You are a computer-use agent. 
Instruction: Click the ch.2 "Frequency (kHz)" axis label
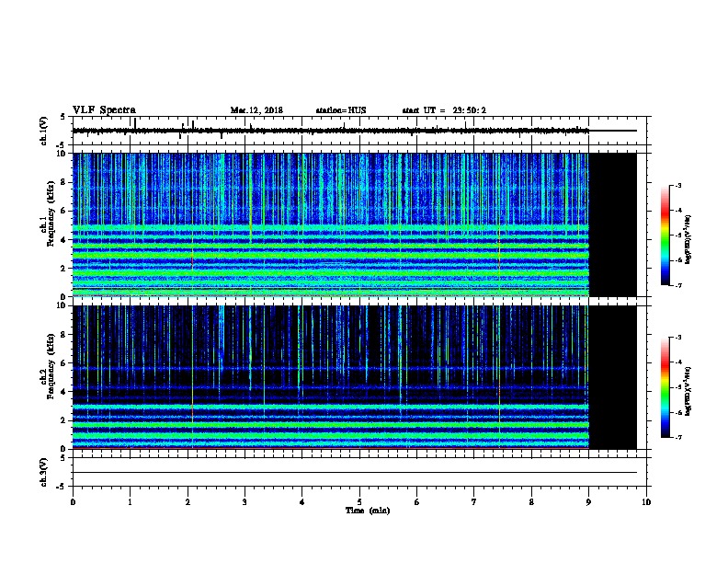click(x=51, y=366)
